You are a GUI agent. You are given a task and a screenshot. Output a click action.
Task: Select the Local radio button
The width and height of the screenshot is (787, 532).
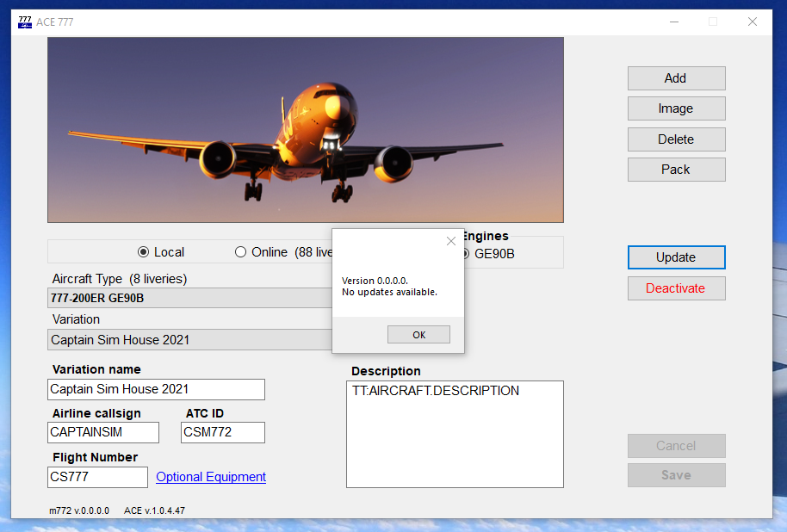pyautogui.click(x=145, y=252)
